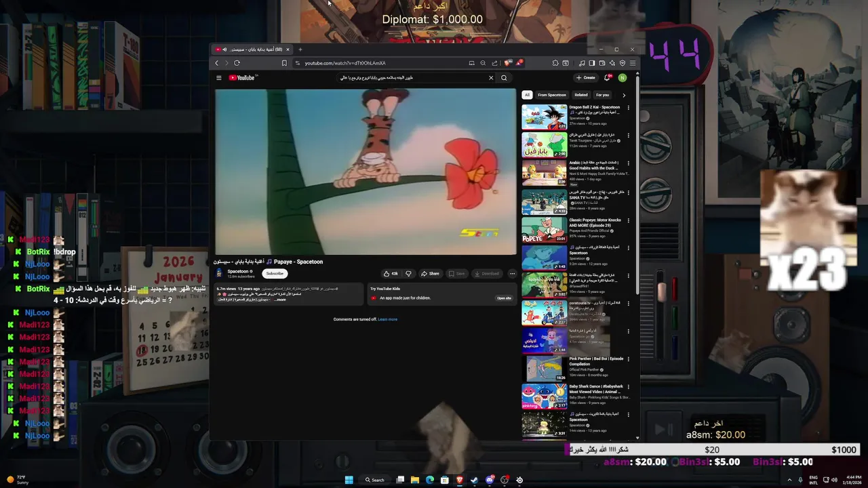Open Brave Rewards triangle icon

[x=519, y=63]
